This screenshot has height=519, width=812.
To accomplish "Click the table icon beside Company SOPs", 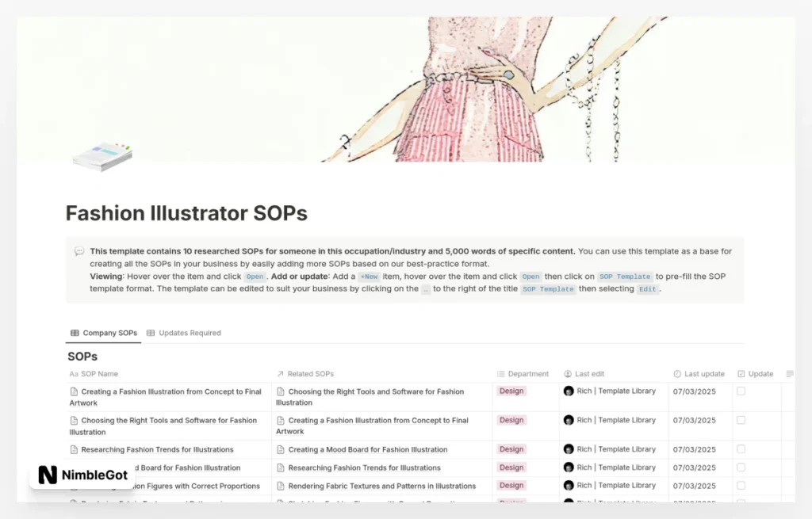I will click(75, 333).
